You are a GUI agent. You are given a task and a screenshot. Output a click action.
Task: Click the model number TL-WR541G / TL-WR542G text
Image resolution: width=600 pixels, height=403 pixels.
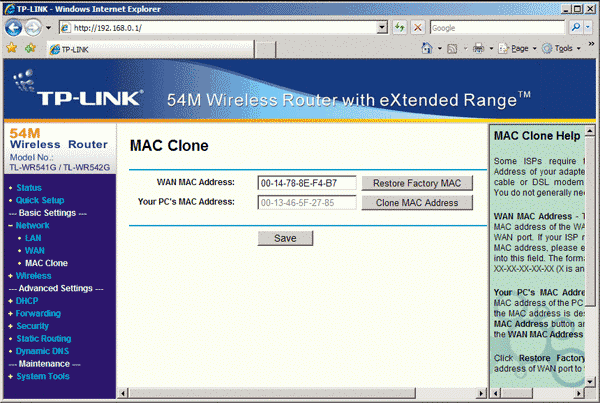point(60,167)
